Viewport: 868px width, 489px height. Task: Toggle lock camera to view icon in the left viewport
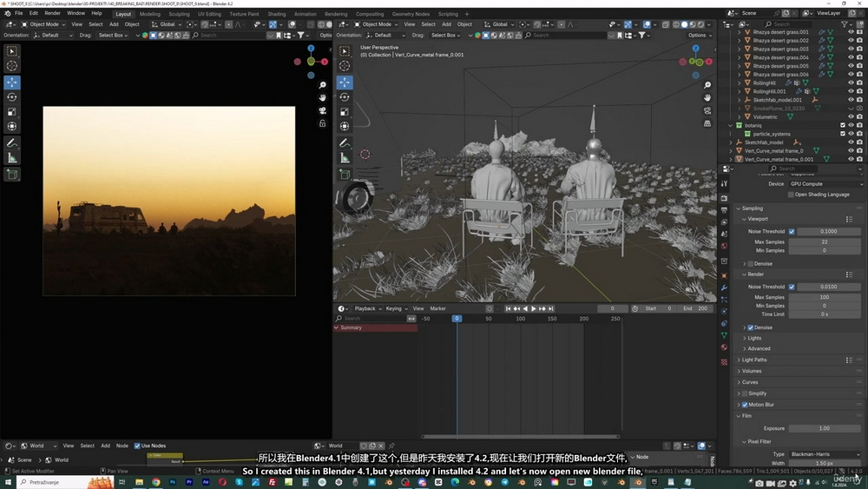click(x=322, y=123)
